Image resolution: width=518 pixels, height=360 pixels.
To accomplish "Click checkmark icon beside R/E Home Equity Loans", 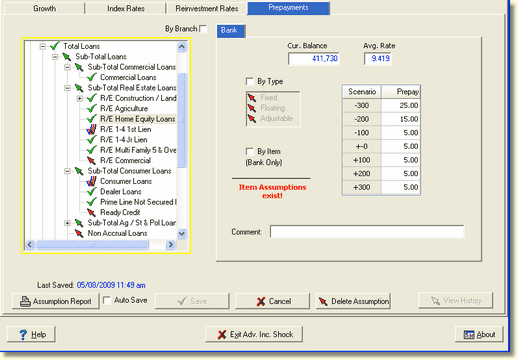I will [92, 119].
